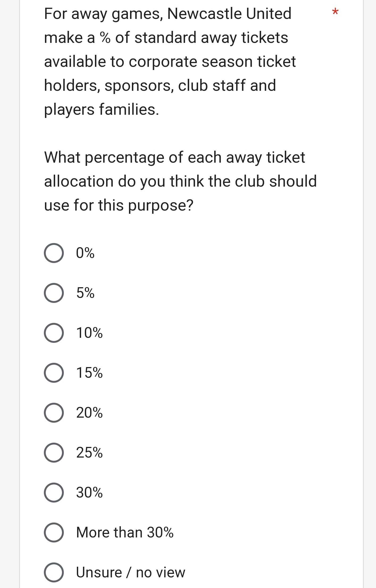Select the 5% radio button circle
Viewport: 376px width, 588px height.
pos(54,293)
